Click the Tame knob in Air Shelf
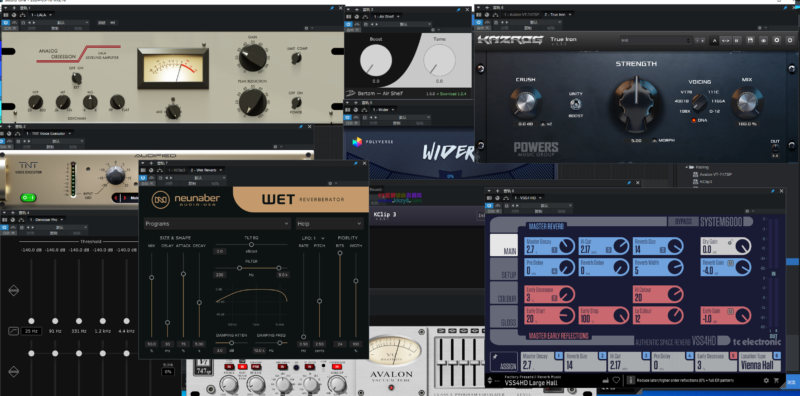This screenshot has height=396, width=800. pyautogui.click(x=439, y=60)
